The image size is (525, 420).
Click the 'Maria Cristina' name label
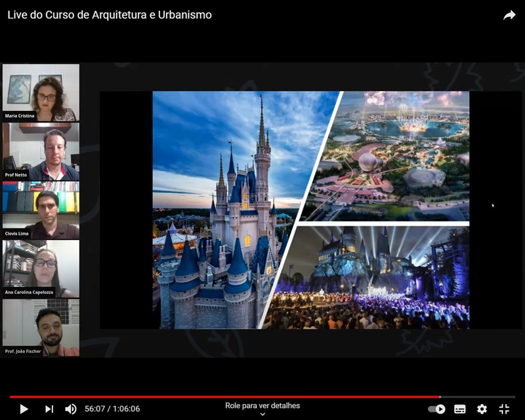[20, 116]
